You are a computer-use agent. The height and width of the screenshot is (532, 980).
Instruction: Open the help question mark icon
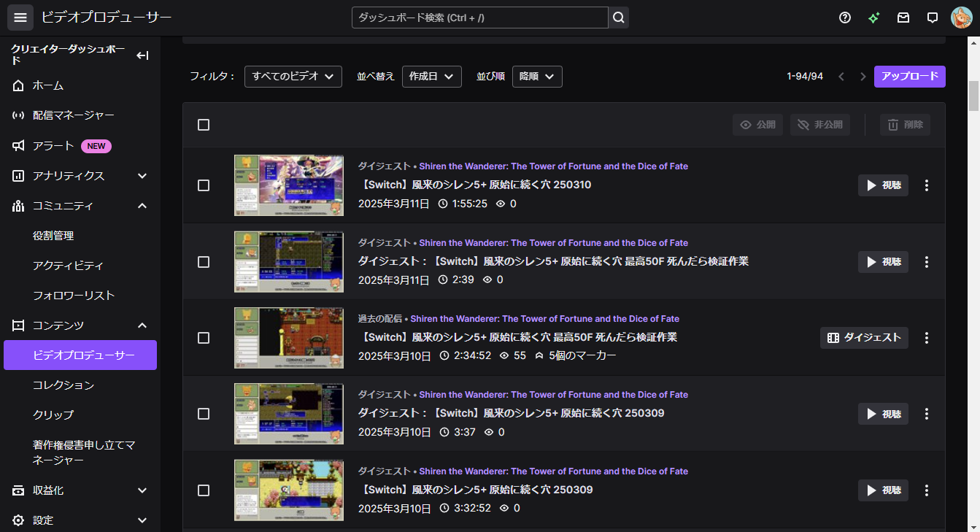845,18
